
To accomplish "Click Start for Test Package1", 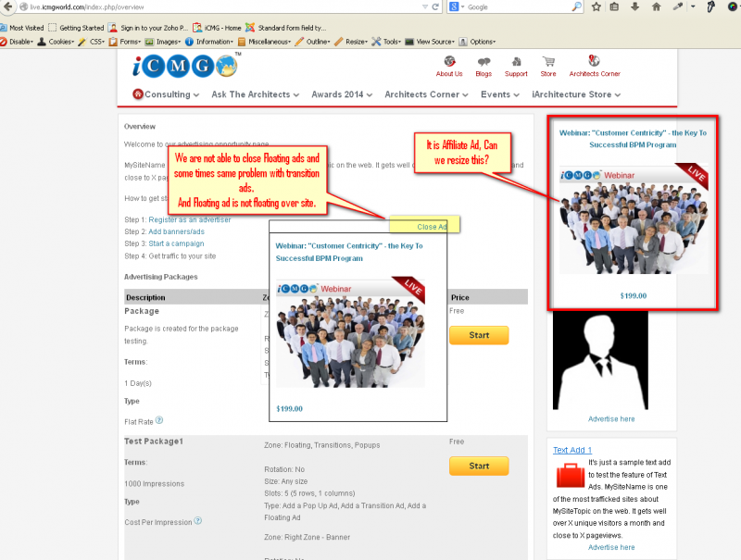I will [x=479, y=466].
